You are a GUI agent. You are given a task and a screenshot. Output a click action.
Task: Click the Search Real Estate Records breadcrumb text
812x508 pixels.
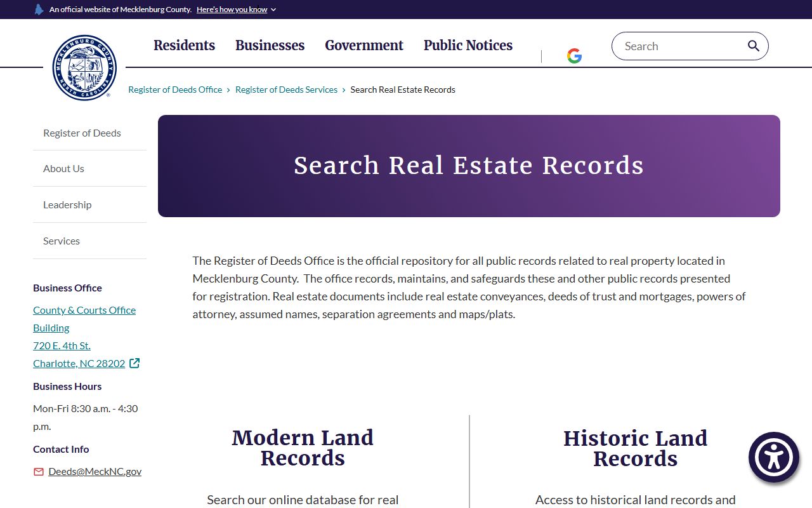point(403,90)
